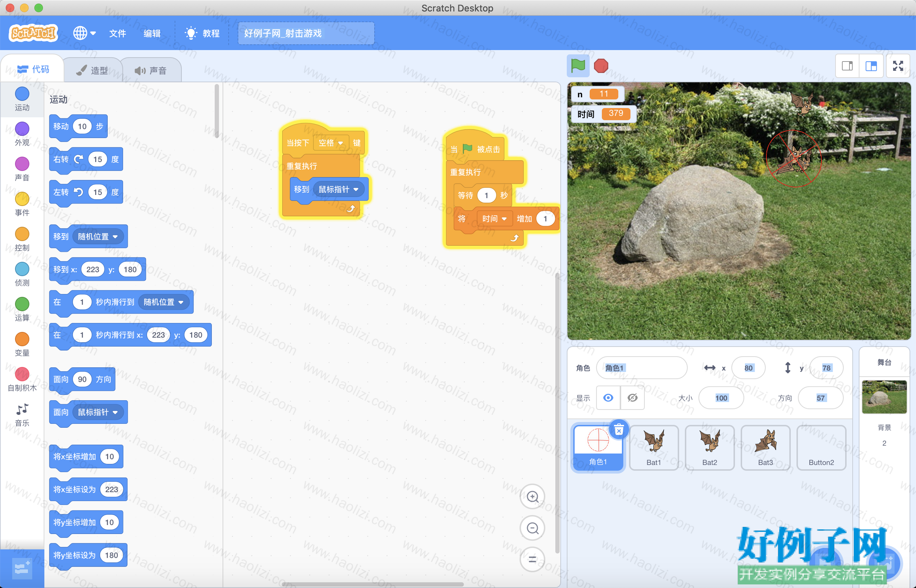Image resolution: width=916 pixels, height=588 pixels.
Task: Reset workspace zoom to default
Action: click(532, 559)
